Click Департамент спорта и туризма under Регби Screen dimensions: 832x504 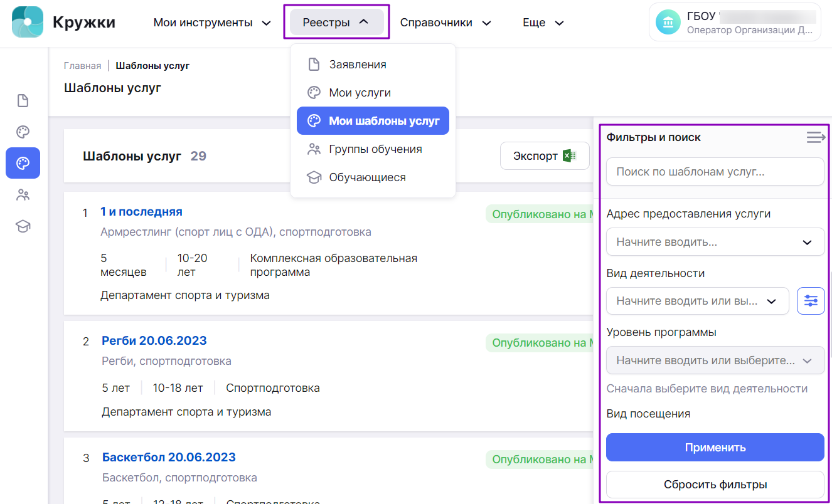(x=186, y=412)
